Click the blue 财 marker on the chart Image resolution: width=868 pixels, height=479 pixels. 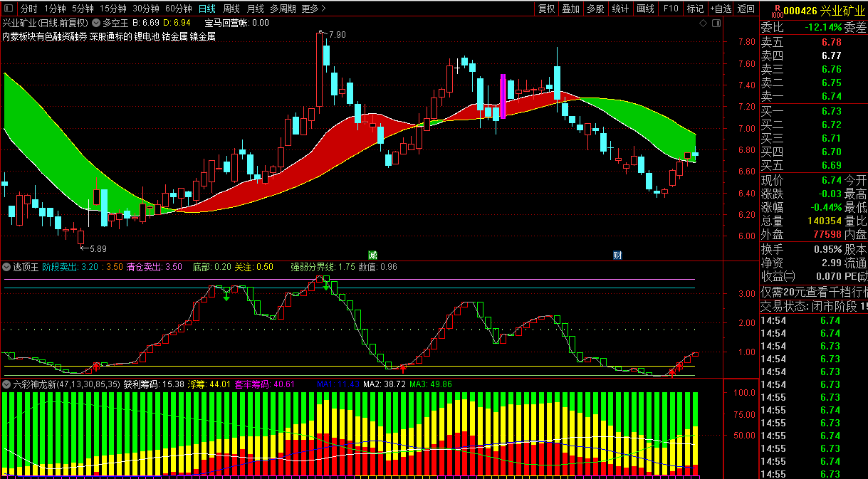[617, 255]
